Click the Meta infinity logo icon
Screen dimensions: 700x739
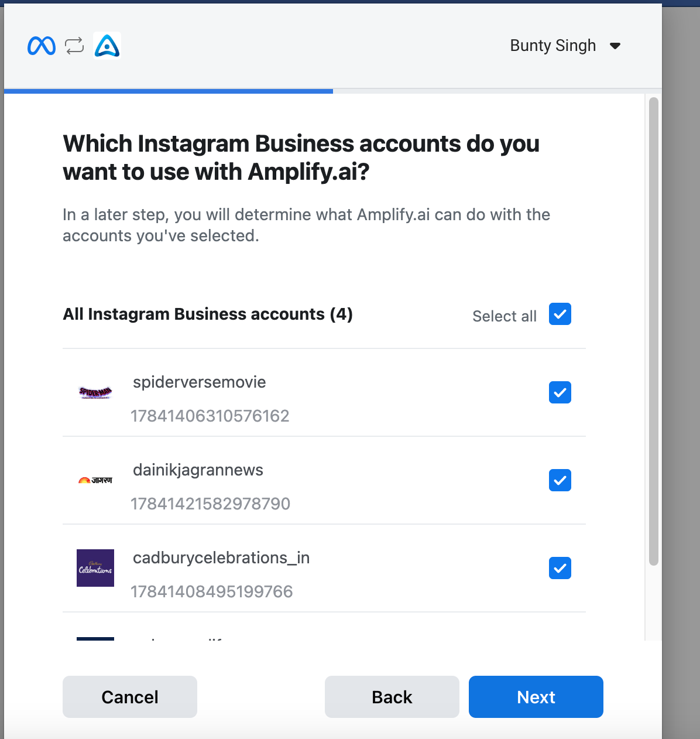pos(42,46)
